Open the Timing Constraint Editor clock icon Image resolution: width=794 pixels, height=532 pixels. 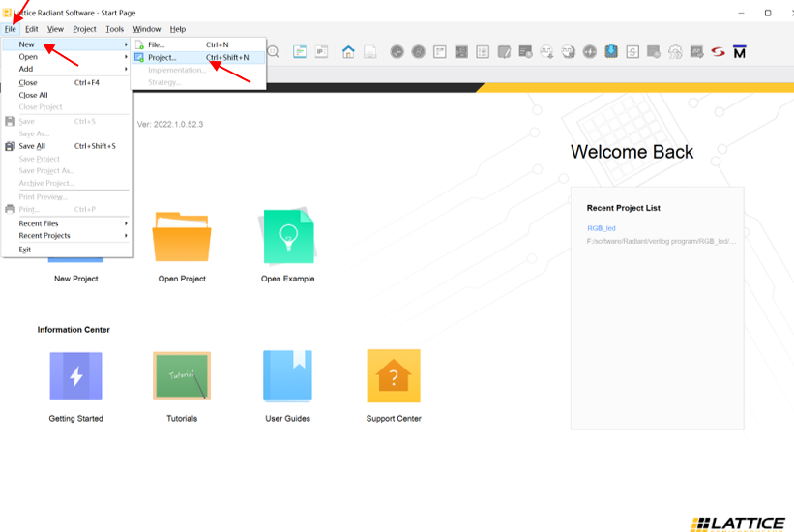(x=397, y=51)
